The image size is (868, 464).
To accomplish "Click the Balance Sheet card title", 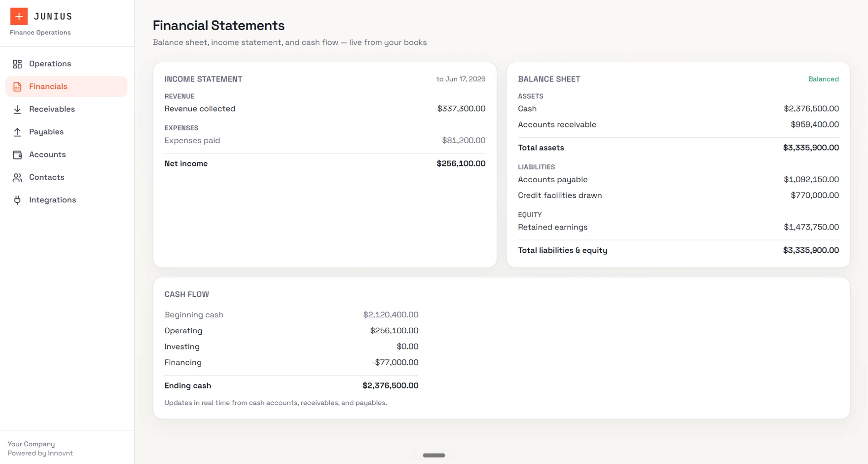I will [549, 79].
